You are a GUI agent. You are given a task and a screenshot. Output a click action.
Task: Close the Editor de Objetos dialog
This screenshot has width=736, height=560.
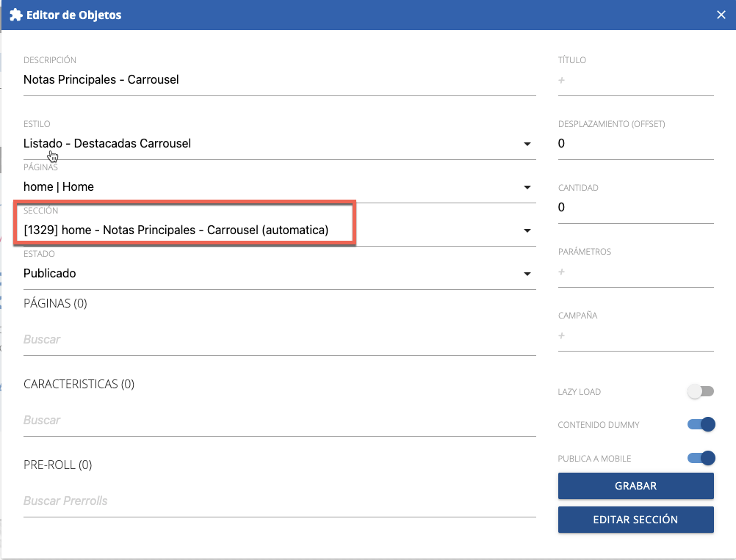(x=721, y=15)
